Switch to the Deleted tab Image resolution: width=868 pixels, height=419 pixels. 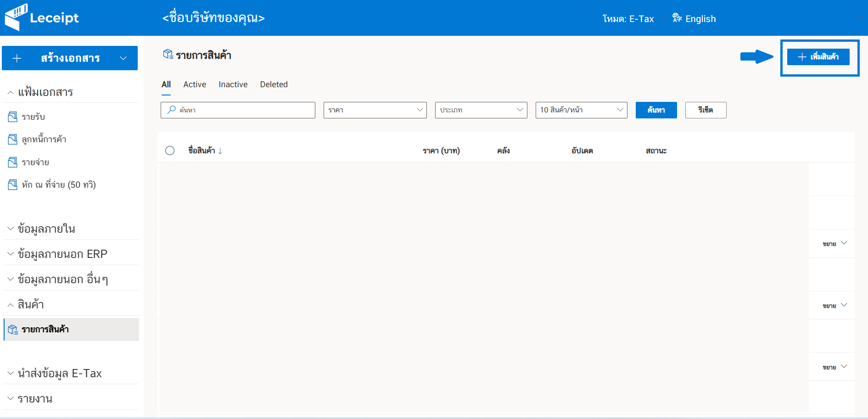pyautogui.click(x=274, y=84)
